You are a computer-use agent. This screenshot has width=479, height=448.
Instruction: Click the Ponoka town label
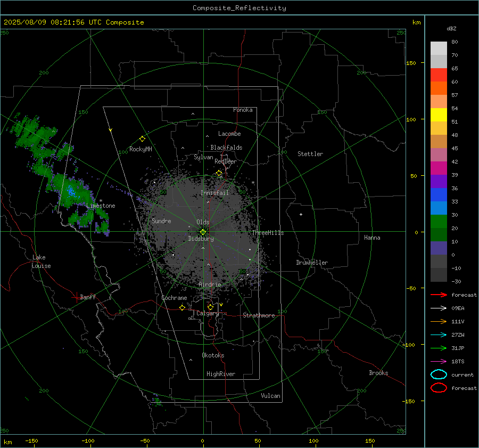click(243, 110)
